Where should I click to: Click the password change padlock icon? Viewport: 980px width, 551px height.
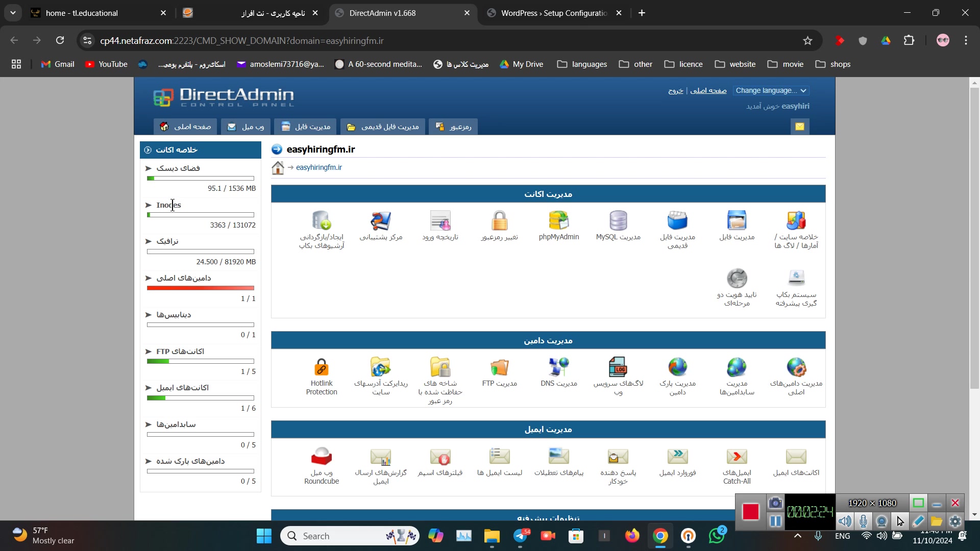click(499, 221)
